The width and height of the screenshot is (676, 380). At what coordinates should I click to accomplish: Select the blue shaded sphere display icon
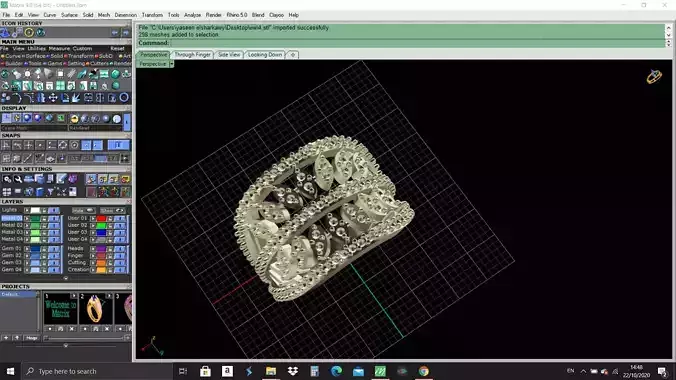[x=27, y=118]
